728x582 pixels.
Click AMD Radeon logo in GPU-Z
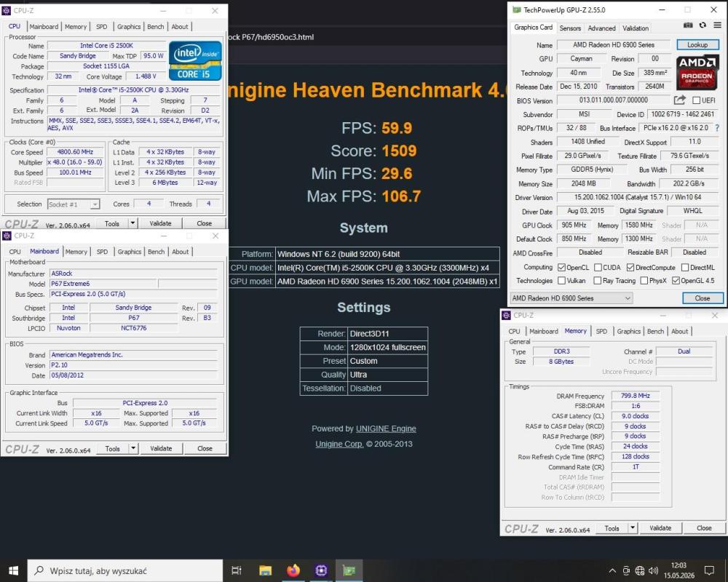[697, 73]
